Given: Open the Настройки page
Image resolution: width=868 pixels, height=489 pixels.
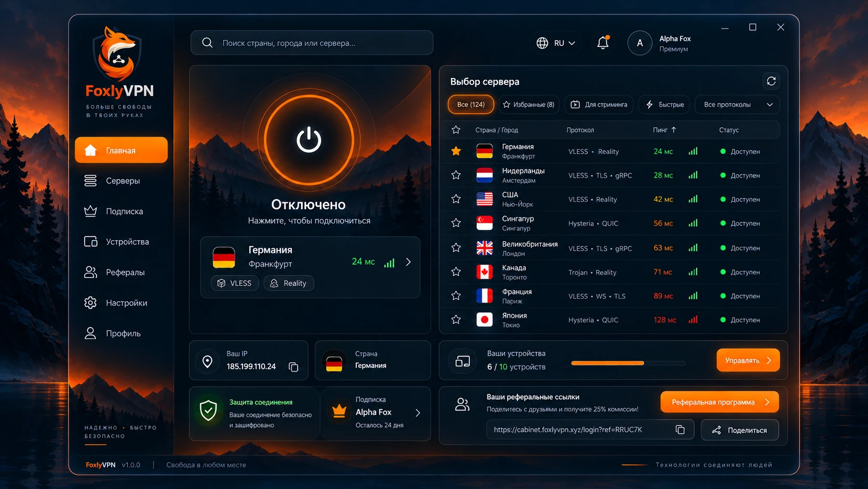Looking at the screenshot, I should tap(121, 303).
